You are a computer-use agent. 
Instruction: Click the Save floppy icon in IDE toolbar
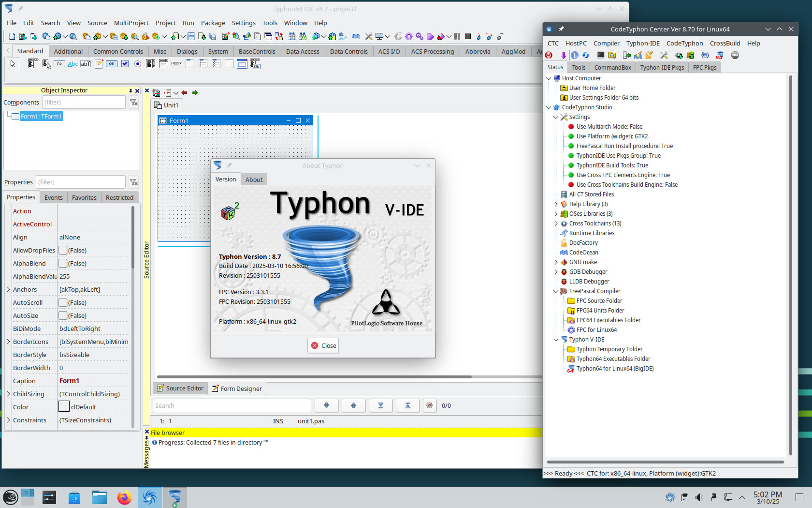(x=191, y=36)
